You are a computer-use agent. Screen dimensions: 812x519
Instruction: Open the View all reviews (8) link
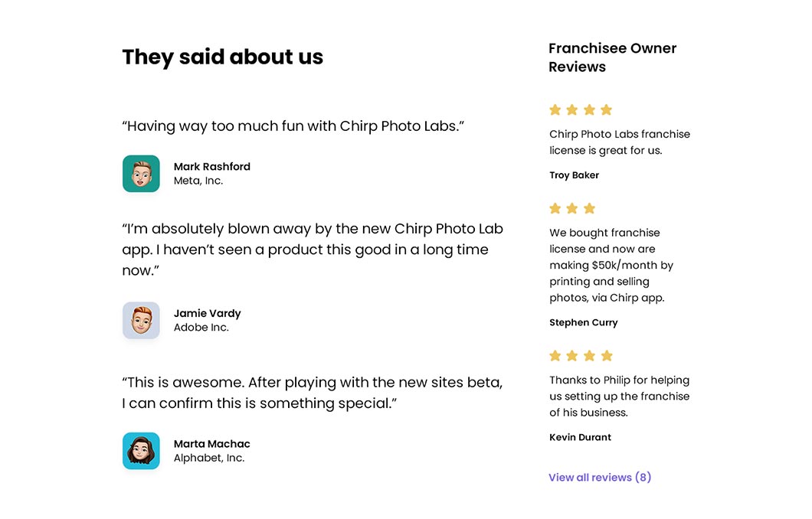click(600, 477)
